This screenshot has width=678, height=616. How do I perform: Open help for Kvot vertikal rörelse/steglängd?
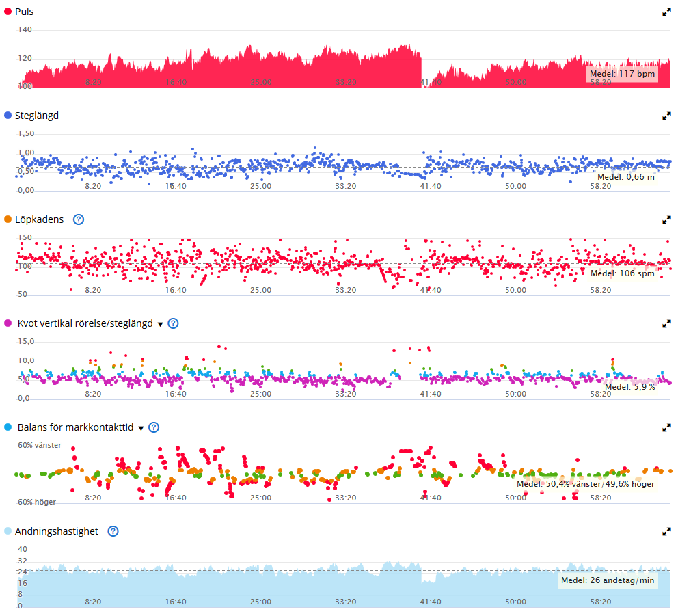point(173,323)
